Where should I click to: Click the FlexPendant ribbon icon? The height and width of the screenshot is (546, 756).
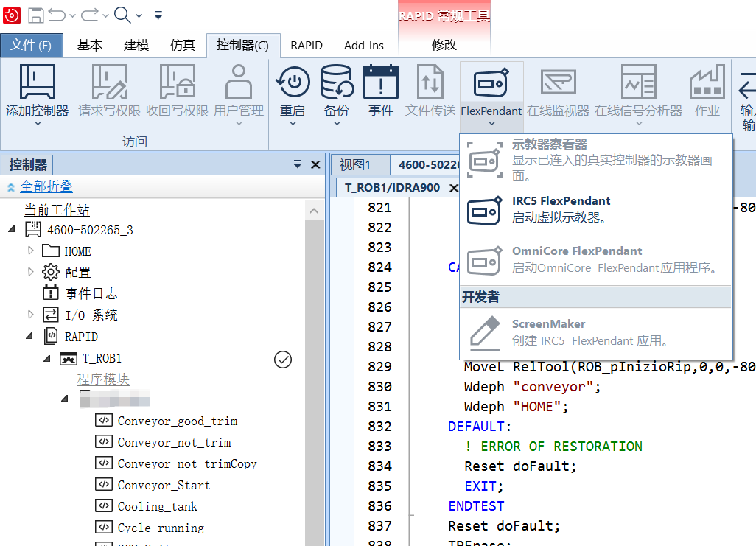(x=491, y=83)
